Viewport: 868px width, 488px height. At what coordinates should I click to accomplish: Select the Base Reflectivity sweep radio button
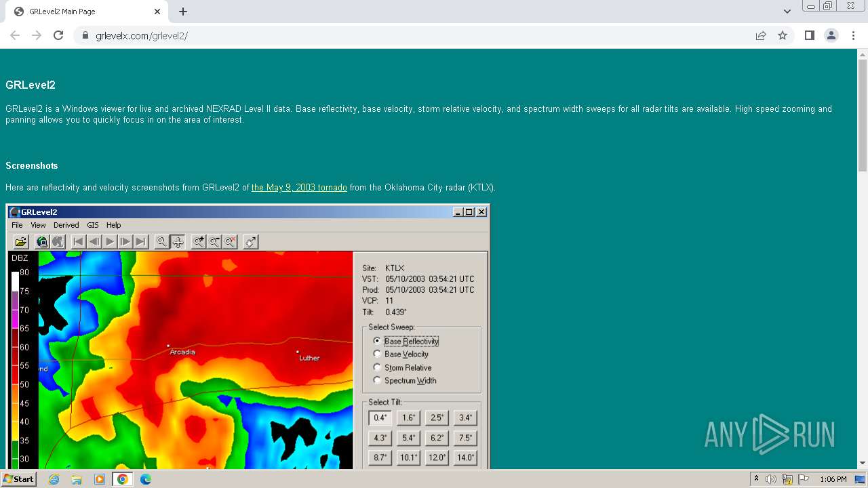(x=378, y=341)
